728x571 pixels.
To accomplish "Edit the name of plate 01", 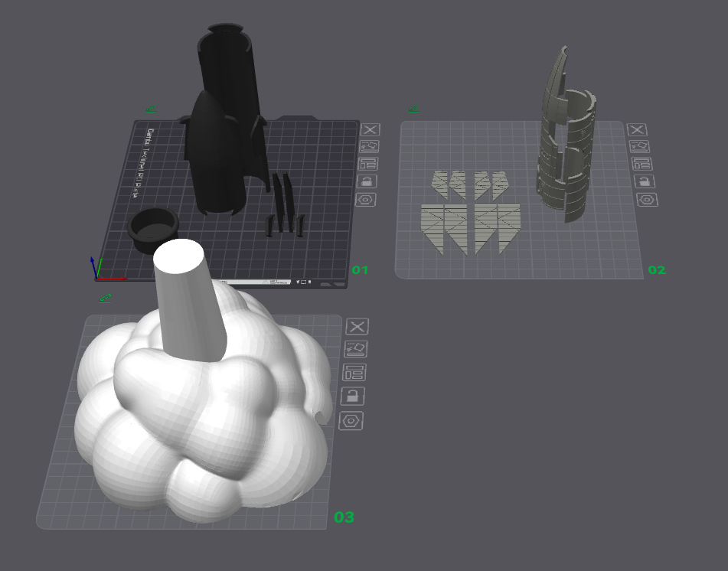I will click(x=151, y=109).
